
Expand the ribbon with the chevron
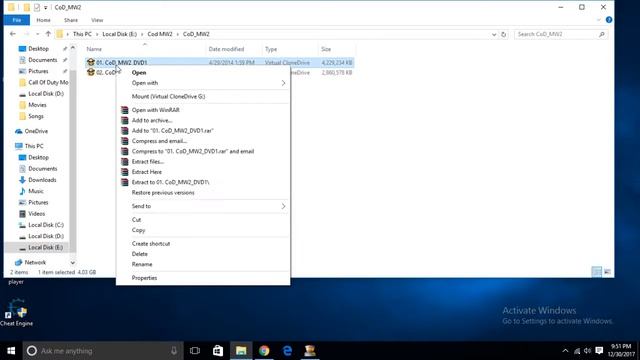click(x=598, y=20)
